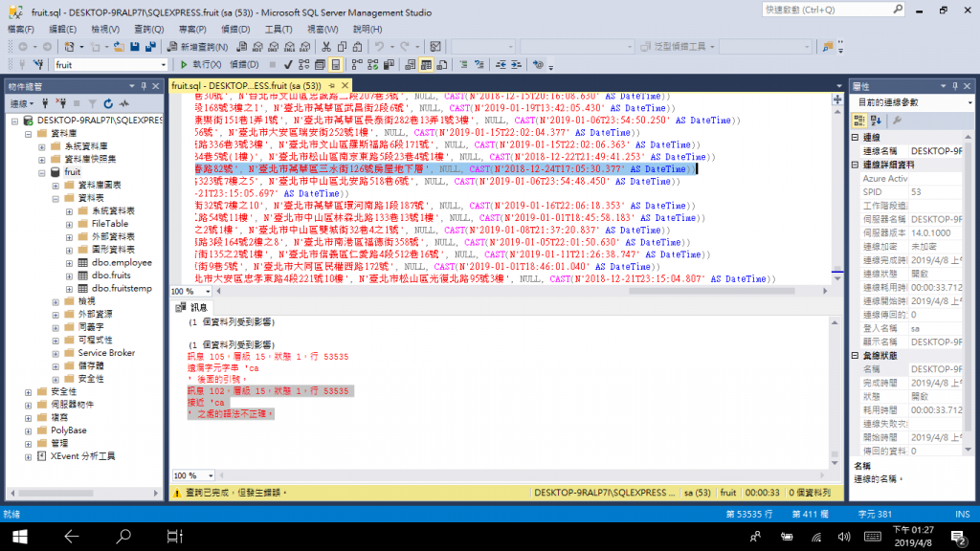Click the 新增查詢(N) button
The height and width of the screenshot is (551, 980).
[197, 47]
